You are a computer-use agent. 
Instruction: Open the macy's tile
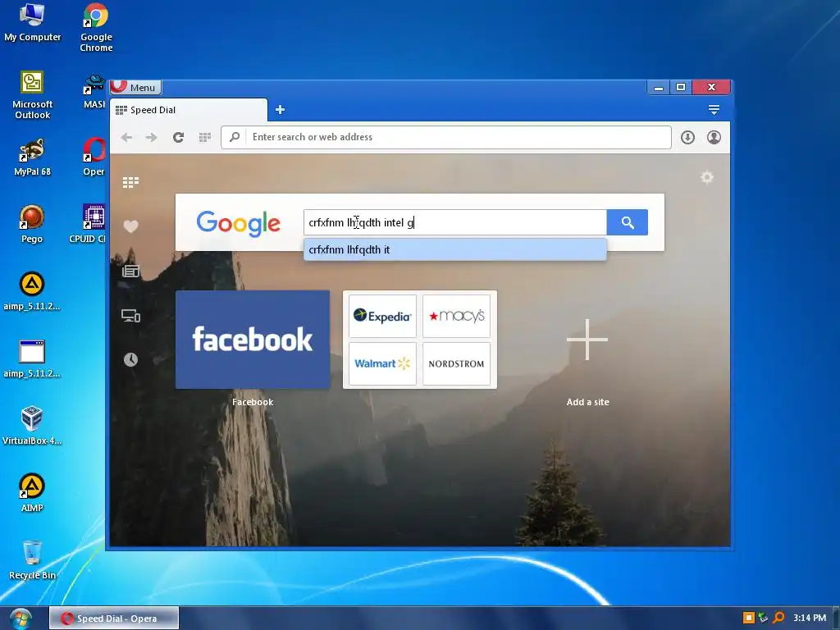[x=456, y=316]
